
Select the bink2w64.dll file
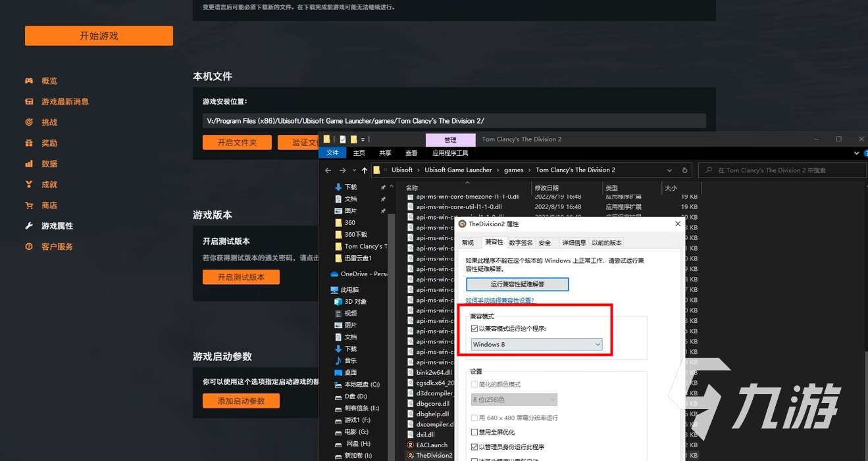[x=434, y=373]
